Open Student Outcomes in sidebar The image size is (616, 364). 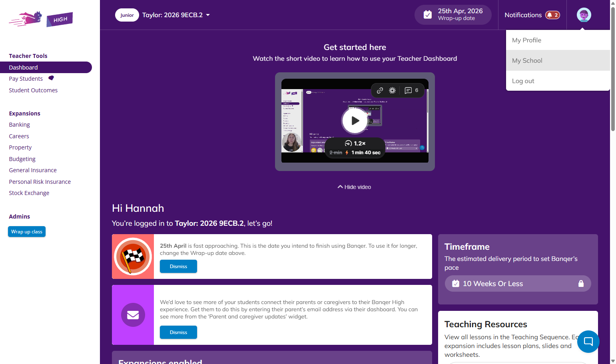point(33,90)
